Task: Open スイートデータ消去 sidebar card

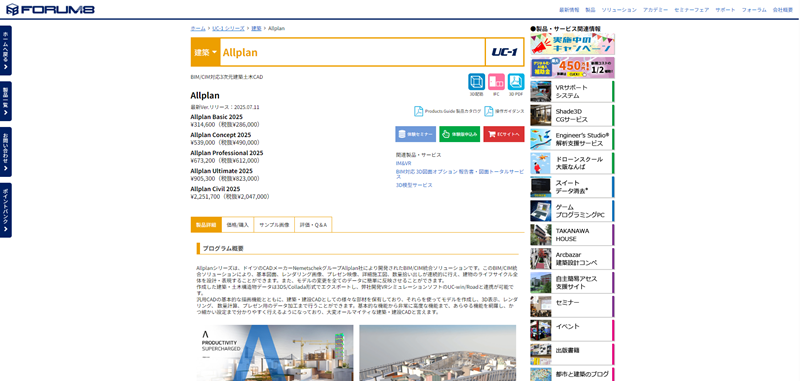Action: pos(572,187)
